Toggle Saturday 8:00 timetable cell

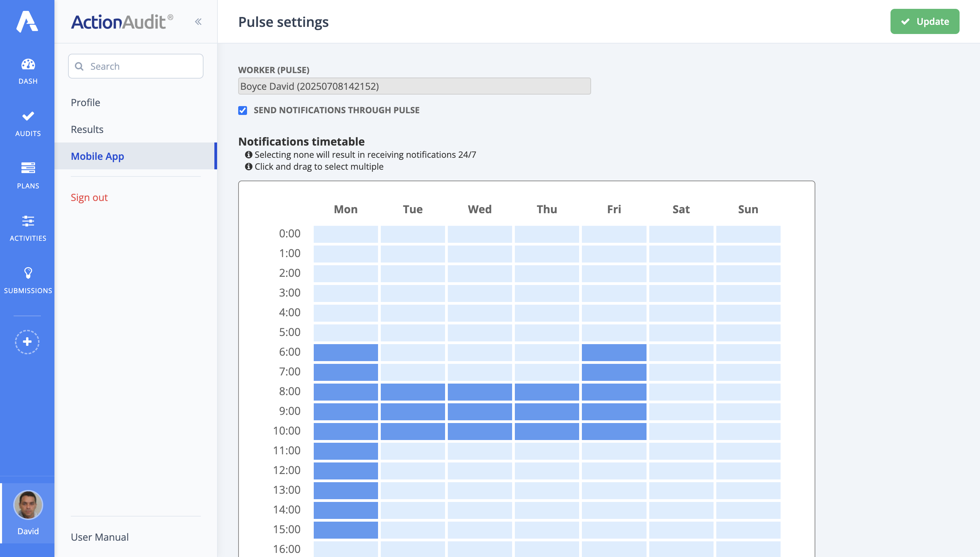tap(681, 392)
